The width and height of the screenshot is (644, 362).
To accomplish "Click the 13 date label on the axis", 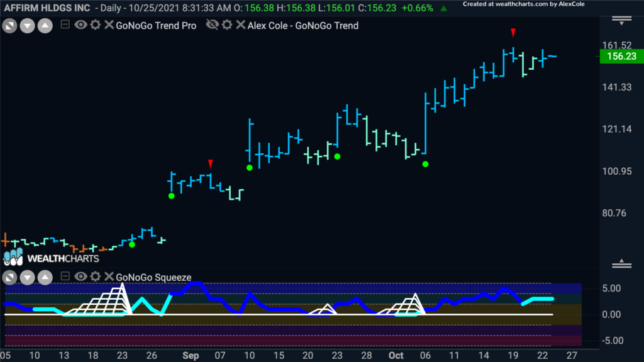I will 64,356.
